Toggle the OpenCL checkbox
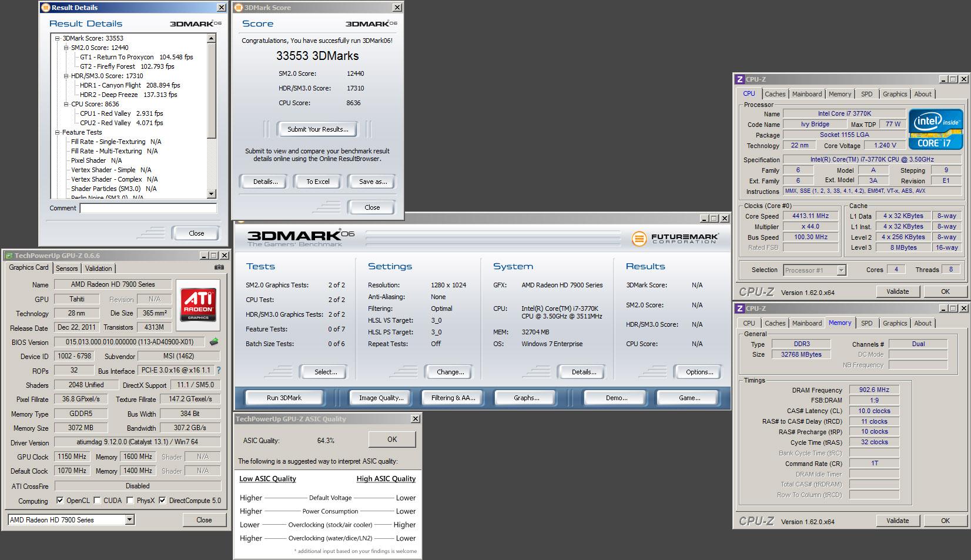Viewport: 971px width, 560px height. pos(60,501)
